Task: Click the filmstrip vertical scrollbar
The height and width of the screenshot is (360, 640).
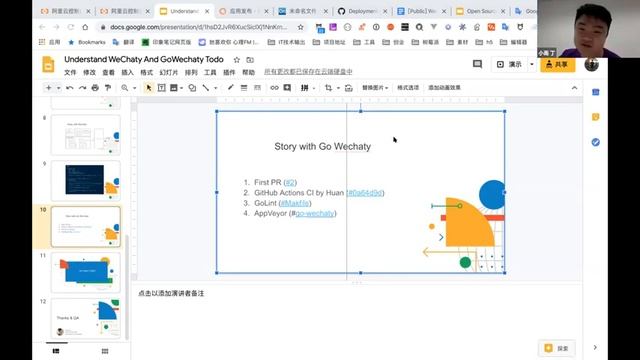Action: pyautogui.click(x=127, y=286)
